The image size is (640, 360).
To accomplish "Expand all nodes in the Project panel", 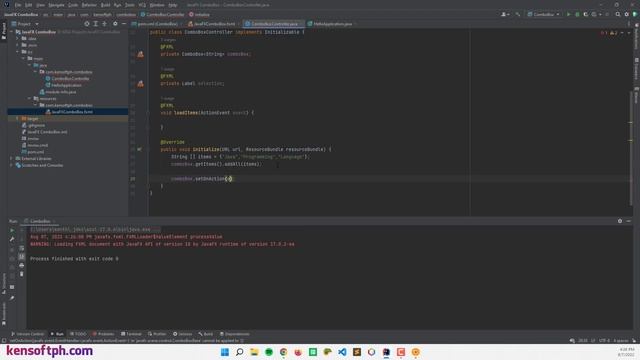I will click(x=96, y=24).
